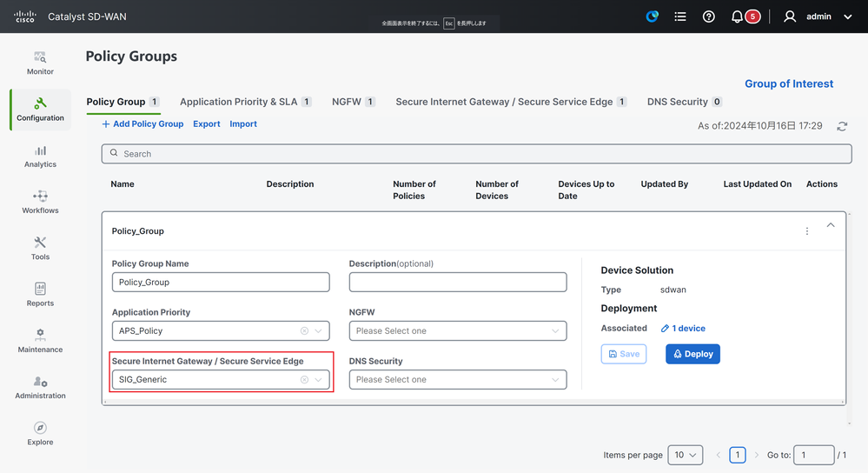This screenshot has width=868, height=473.
Task: Click the Search field
Action: click(477, 154)
